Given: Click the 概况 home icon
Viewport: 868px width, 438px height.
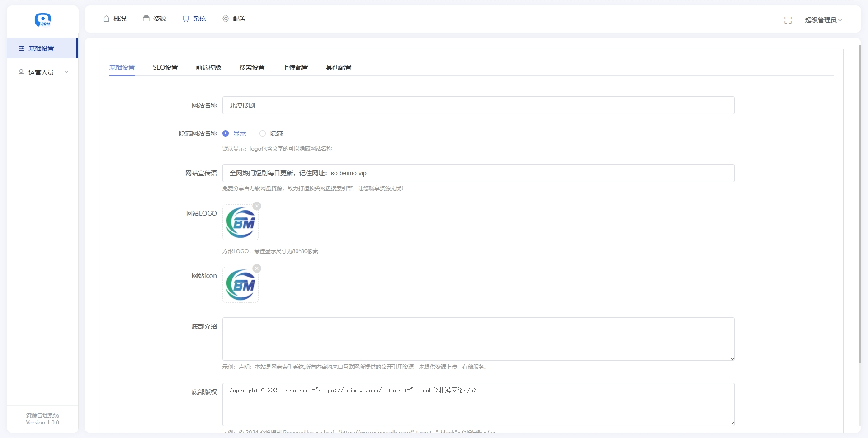Looking at the screenshot, I should point(106,19).
